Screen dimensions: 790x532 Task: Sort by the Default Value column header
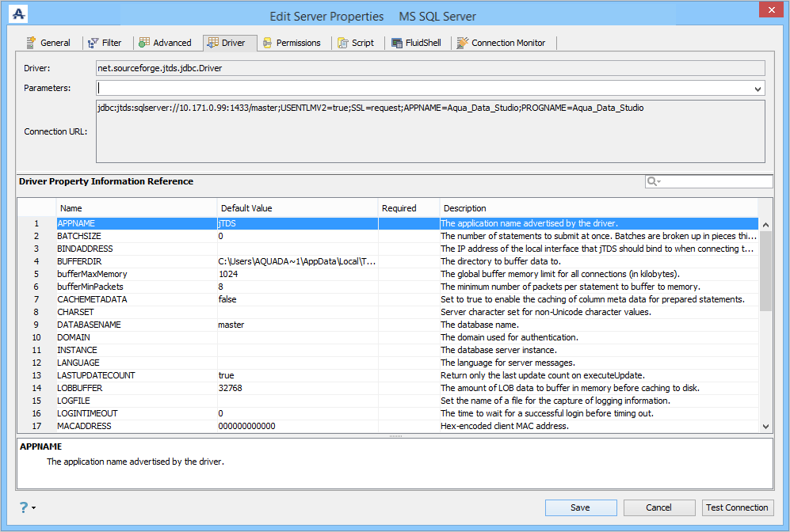(298, 208)
